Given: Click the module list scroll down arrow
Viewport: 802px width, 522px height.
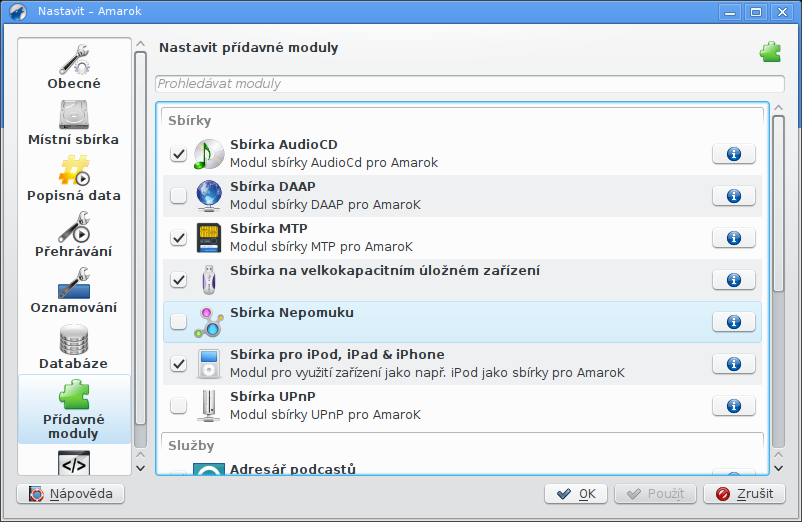Looking at the screenshot, I should 778,468.
